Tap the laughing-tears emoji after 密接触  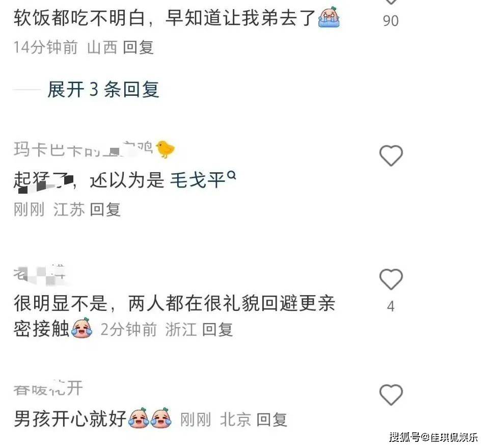[81, 328]
